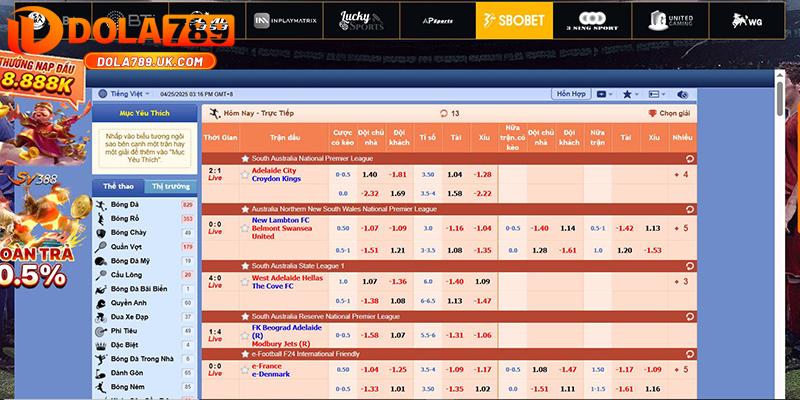Favorite the FK Beograd Adelaide match star
800x400 pixels.
pyautogui.click(x=244, y=335)
